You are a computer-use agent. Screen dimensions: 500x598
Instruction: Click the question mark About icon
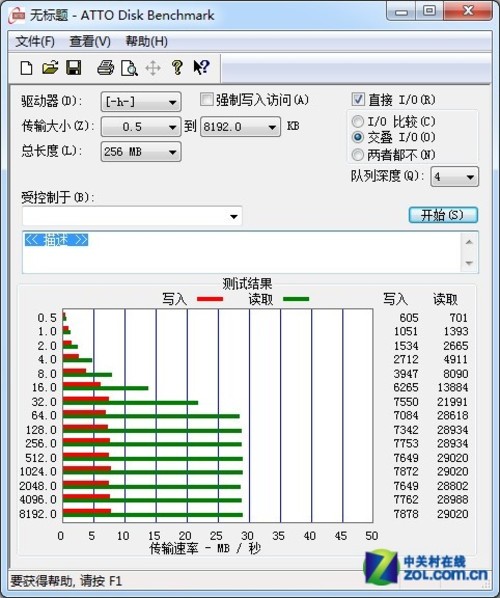177,68
